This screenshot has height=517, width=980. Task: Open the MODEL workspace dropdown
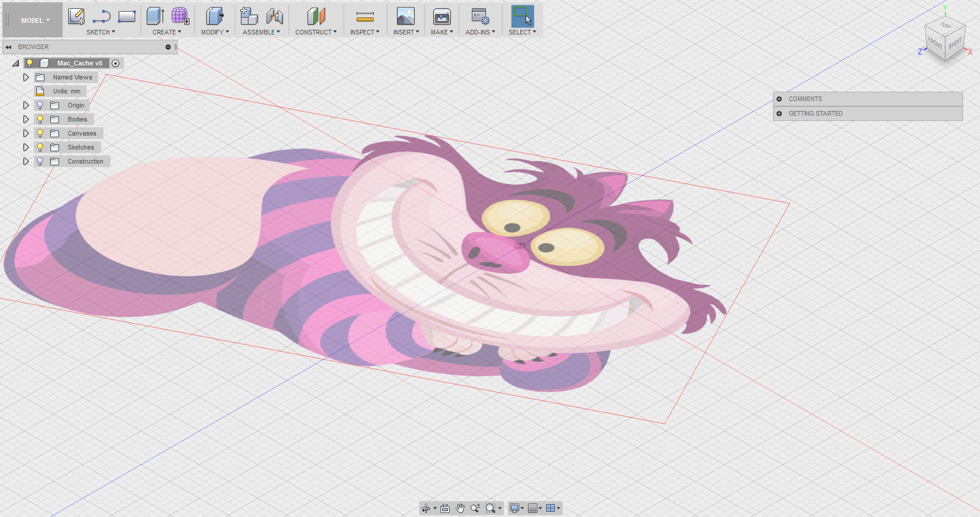(35, 20)
